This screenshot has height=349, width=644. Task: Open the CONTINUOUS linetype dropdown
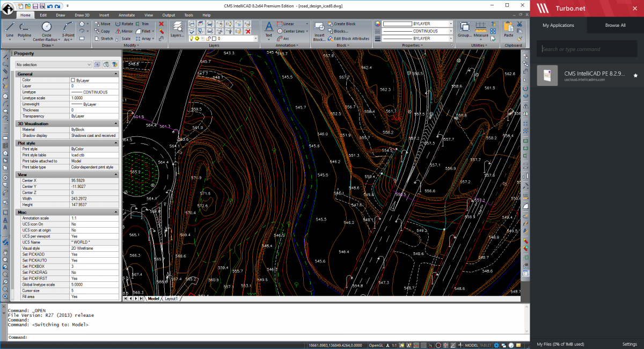pos(451,31)
